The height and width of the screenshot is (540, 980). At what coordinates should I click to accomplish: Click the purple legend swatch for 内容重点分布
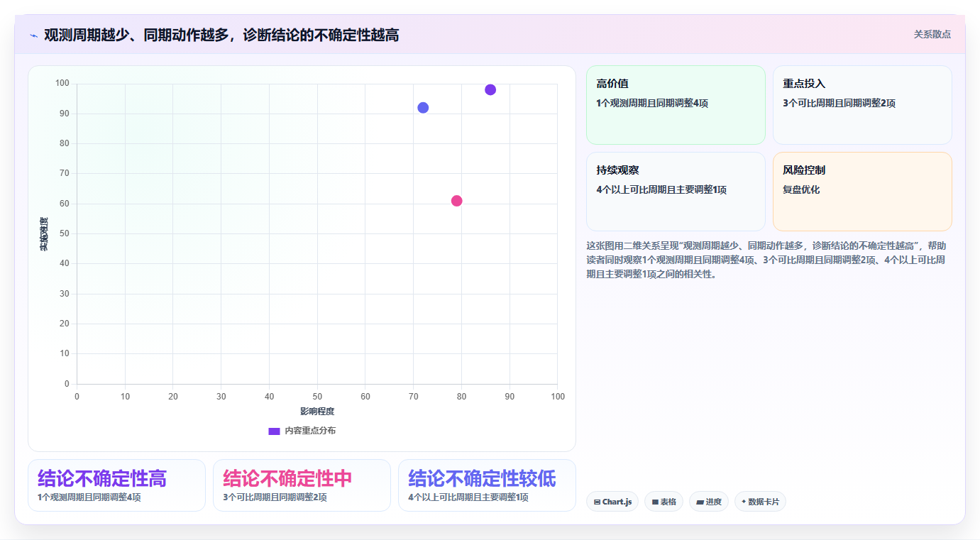point(274,431)
